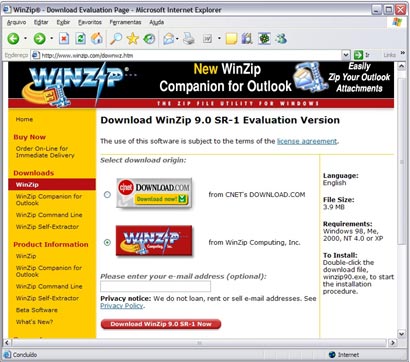
Task: Open WinZip under Product Information
Action: (x=26, y=256)
